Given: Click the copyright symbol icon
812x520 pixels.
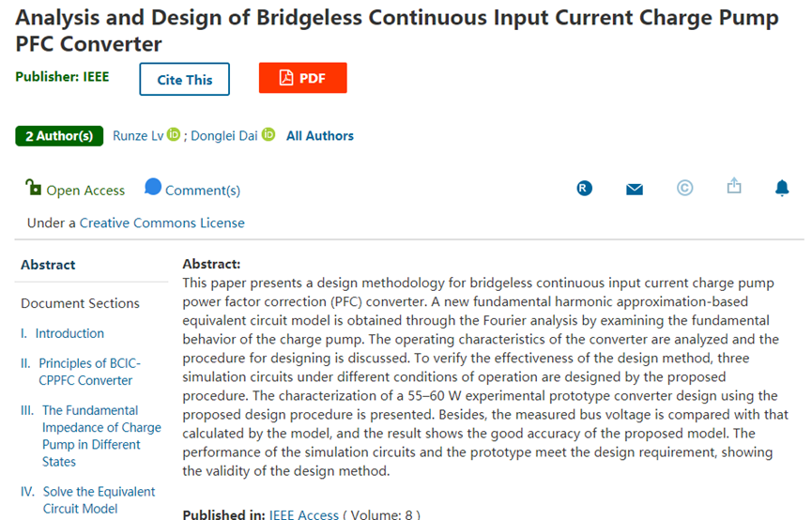Looking at the screenshot, I should pos(685,189).
